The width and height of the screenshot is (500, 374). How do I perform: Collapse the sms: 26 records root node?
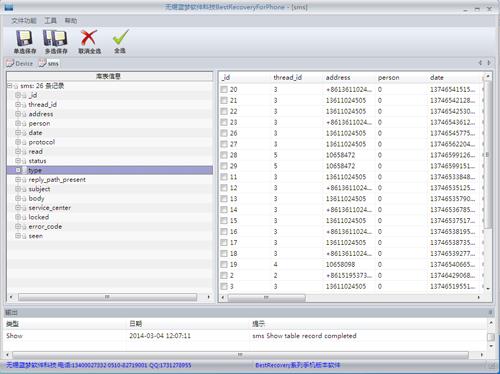point(10,86)
